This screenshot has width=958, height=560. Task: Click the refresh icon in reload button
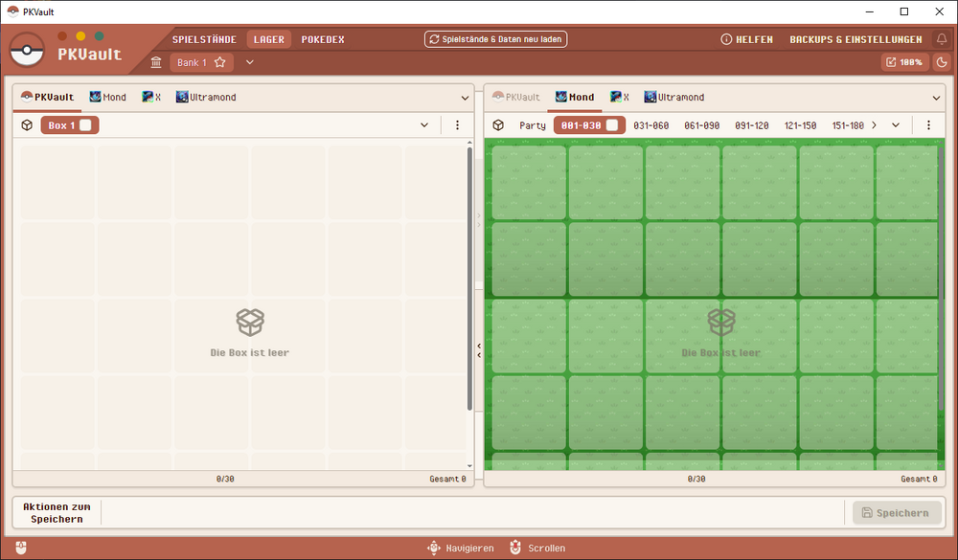pyautogui.click(x=434, y=39)
